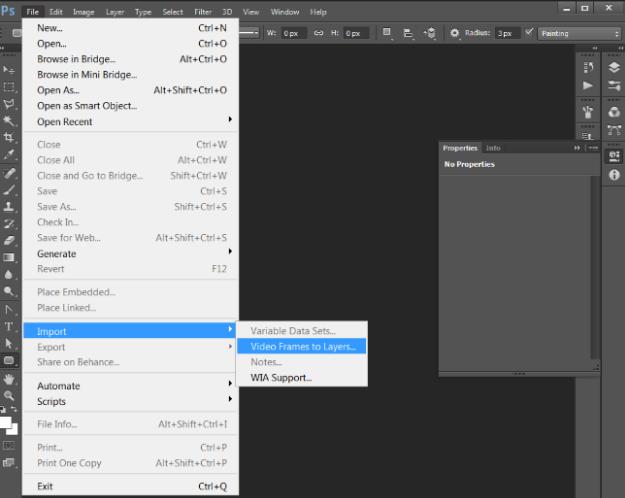Open the Properties panel flyout menu
This screenshot has width=625, height=498.
[592, 148]
